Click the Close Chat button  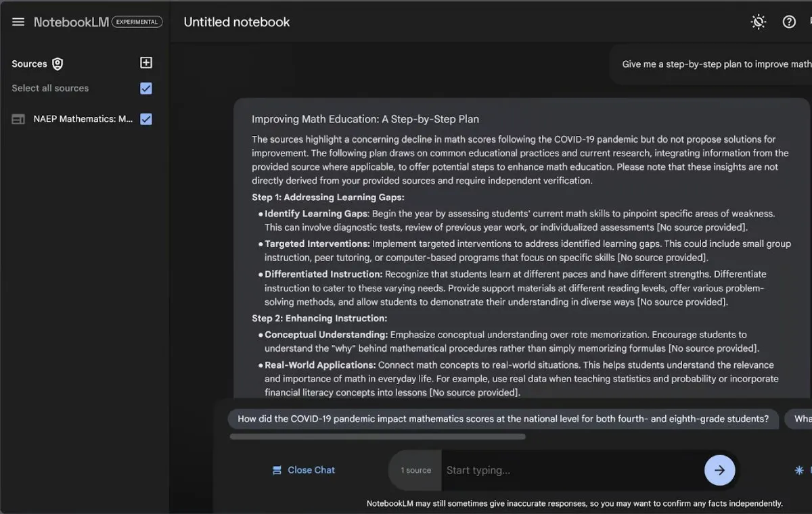[x=303, y=470]
